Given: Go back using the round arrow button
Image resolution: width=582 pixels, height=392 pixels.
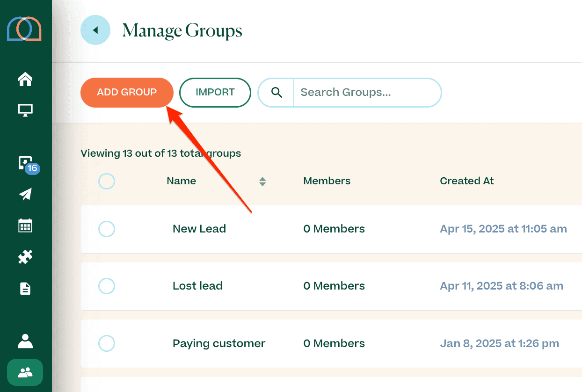Looking at the screenshot, I should click(95, 30).
